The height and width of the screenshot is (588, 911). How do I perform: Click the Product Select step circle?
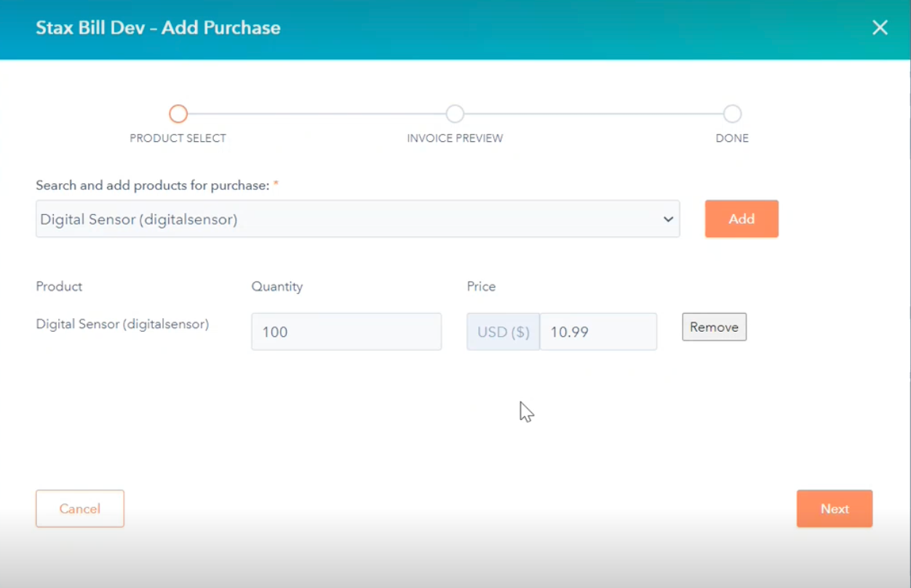(178, 114)
